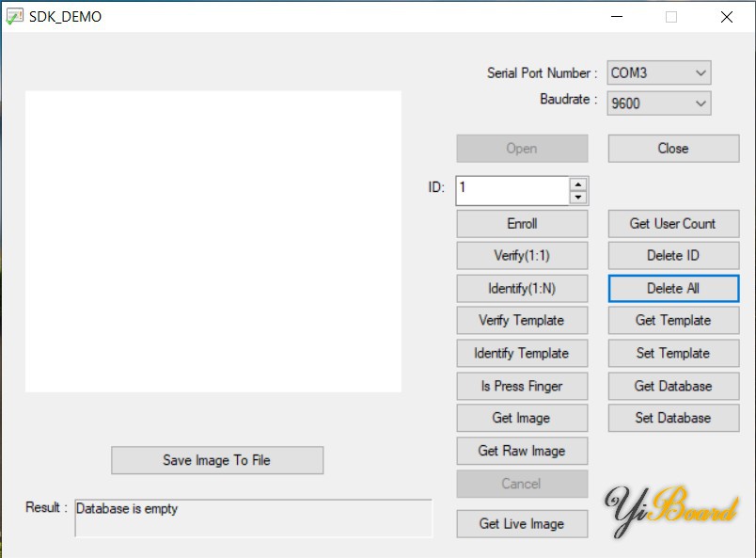Click inside the ID number field

(512, 189)
